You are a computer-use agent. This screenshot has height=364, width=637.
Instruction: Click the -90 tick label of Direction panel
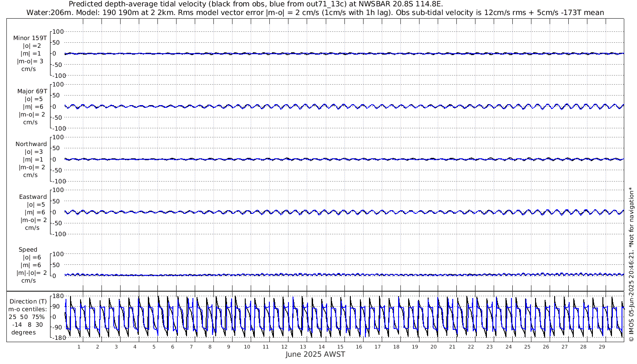[58, 327]
